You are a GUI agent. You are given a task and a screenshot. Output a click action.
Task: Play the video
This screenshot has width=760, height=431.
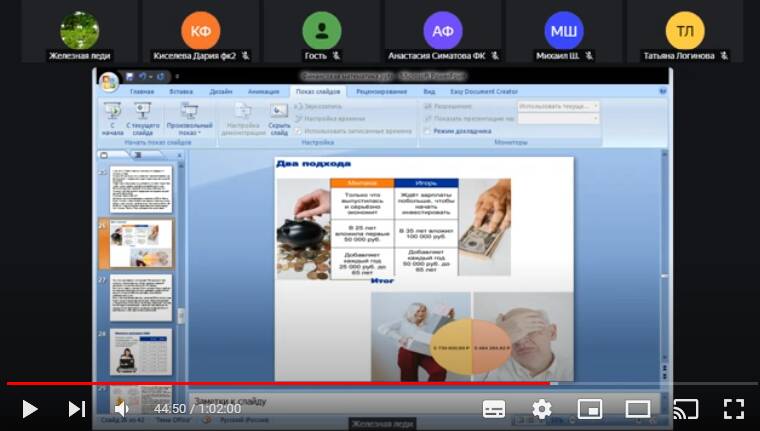30,409
